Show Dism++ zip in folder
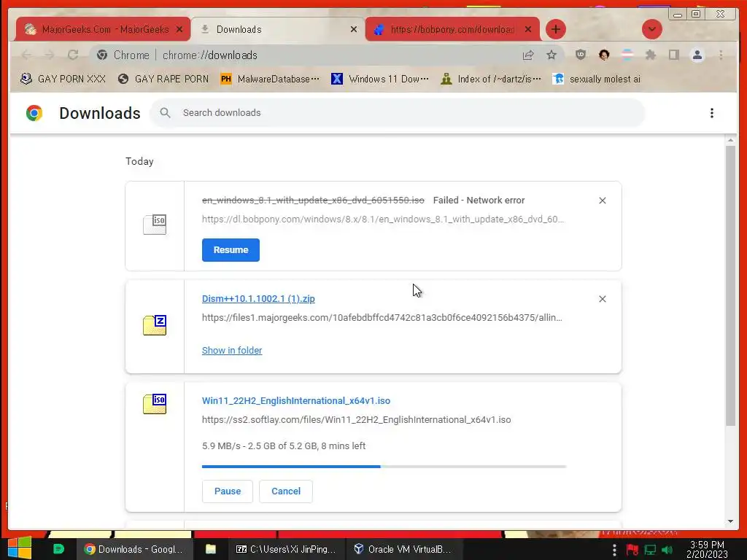This screenshot has width=747, height=560. [232, 351]
